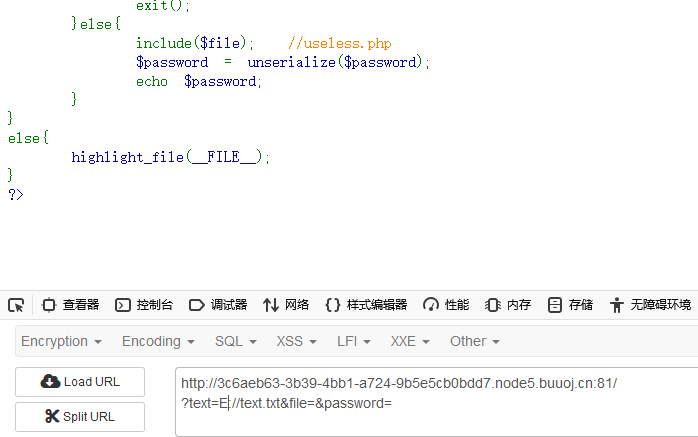This screenshot has width=698, height=437.
Task: Open the XXE dropdown menu
Action: 410,341
